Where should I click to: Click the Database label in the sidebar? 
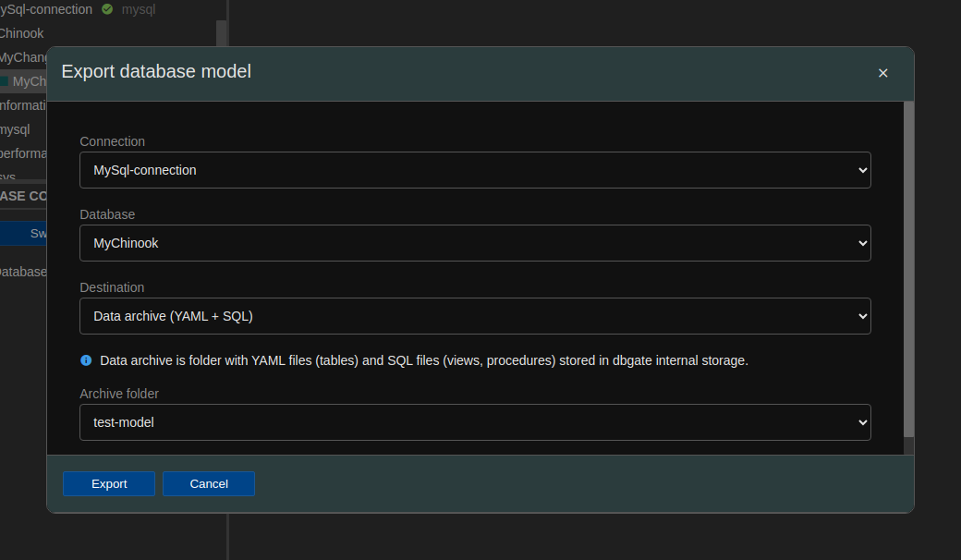(22, 272)
